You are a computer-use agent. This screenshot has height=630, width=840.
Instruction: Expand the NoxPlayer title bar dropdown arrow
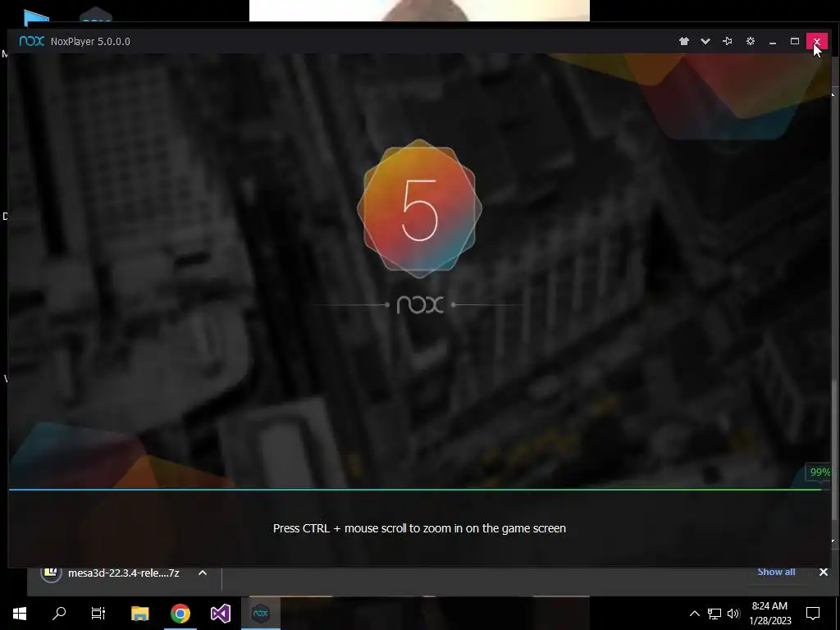[x=705, y=41]
